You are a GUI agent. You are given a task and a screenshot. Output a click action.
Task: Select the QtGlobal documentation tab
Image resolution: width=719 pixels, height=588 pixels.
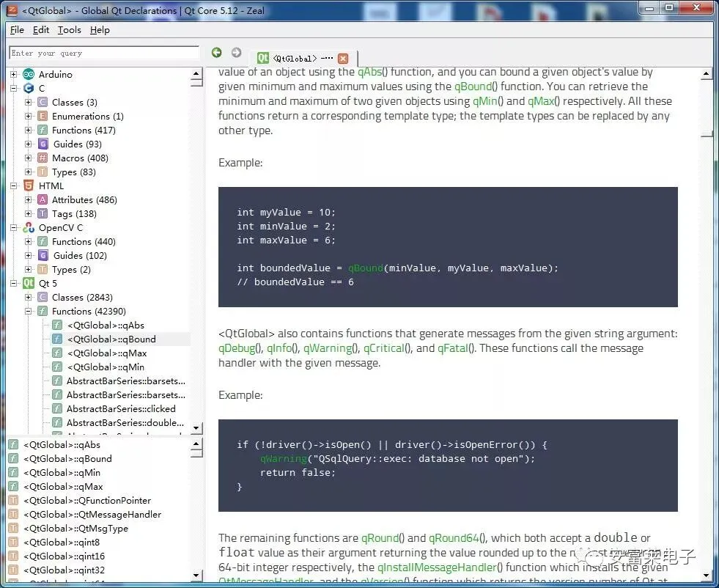click(303, 58)
